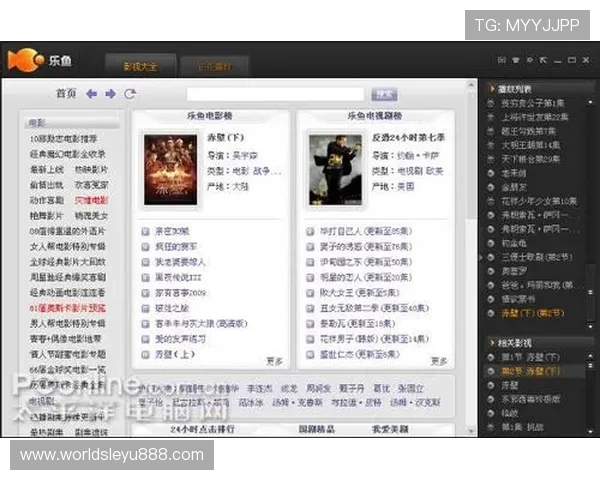Click the icon beside 家有喜事2009

point(145,293)
